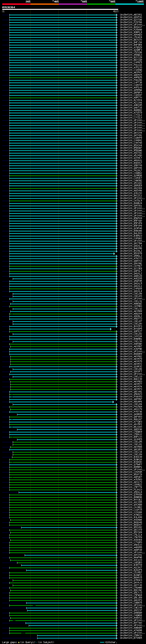146x644 pixels.
Task: Select the UniRef100_Q2I3E8 label
Action: tap(131, 268)
